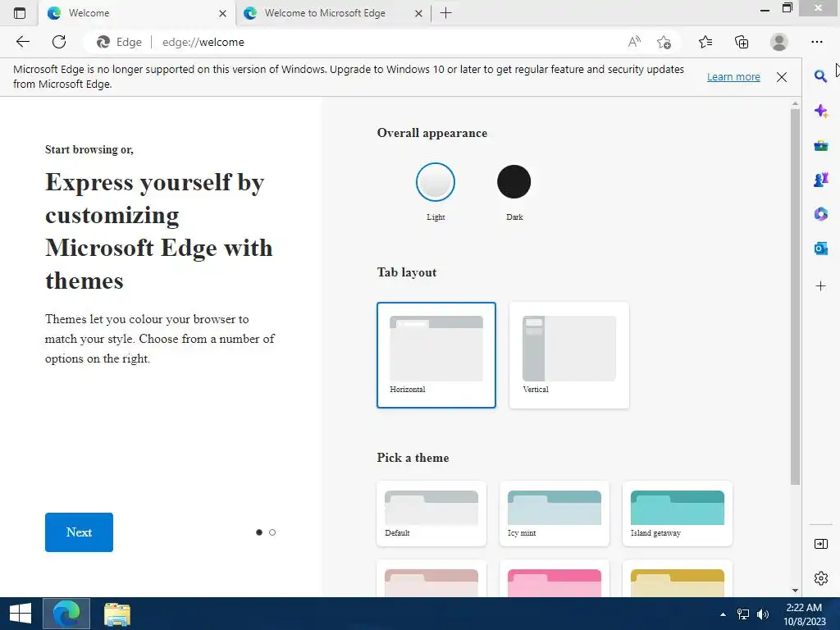This screenshot has height=630, width=840.
Task: Open the Windows Start menu
Action: click(x=21, y=614)
